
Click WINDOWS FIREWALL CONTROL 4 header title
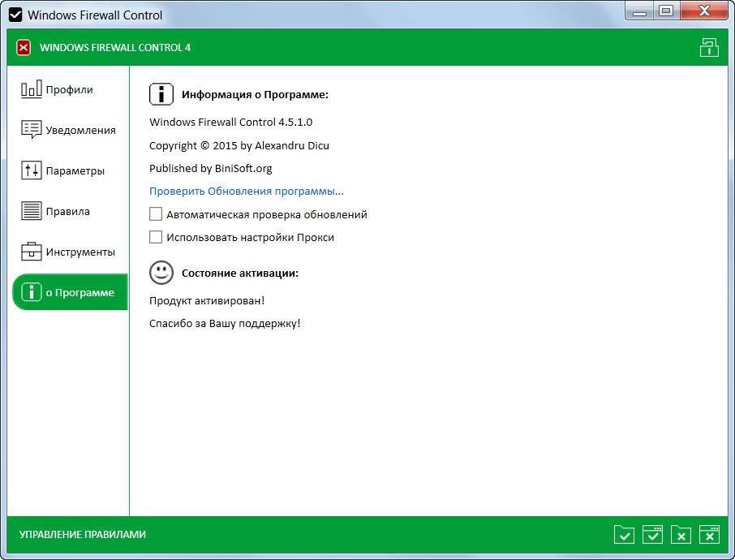click(115, 47)
